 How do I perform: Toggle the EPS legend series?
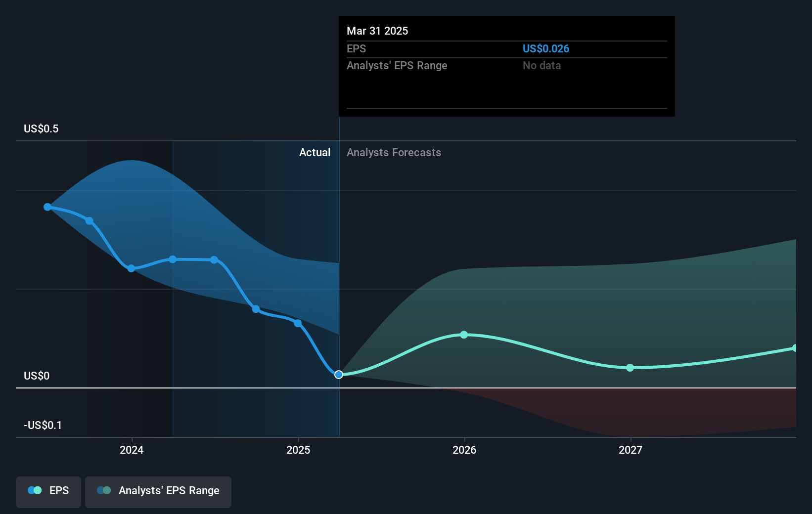click(x=48, y=492)
